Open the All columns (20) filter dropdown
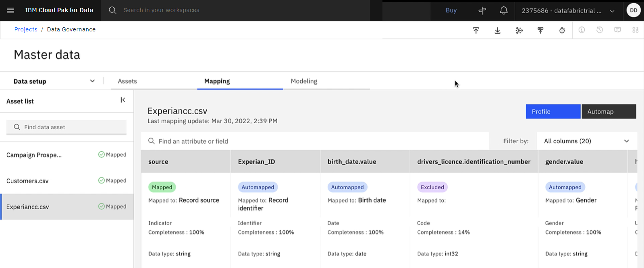Screen dimensions: 644x268 pyautogui.click(x=587, y=141)
